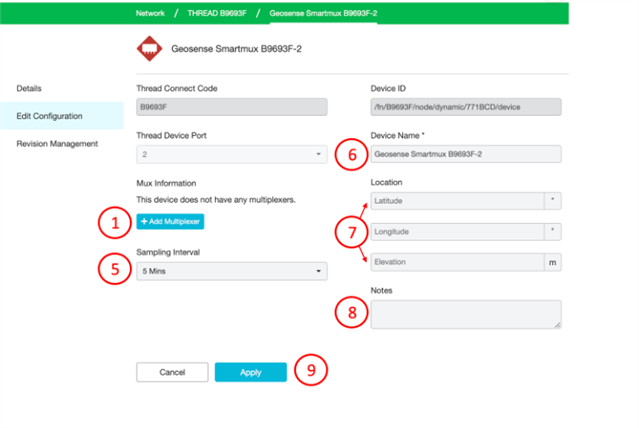Click the Device Name input field
This screenshot has height=428, width=639.
466,154
